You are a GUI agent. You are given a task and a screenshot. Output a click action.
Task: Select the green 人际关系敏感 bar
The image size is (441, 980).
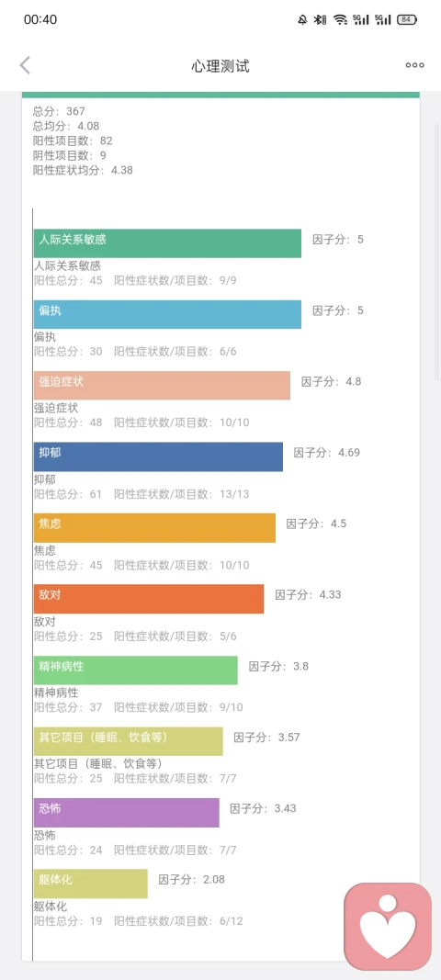(x=167, y=243)
